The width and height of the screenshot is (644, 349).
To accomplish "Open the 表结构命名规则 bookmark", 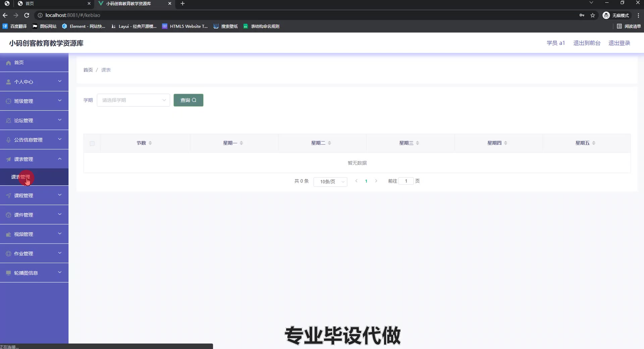I will (x=261, y=26).
